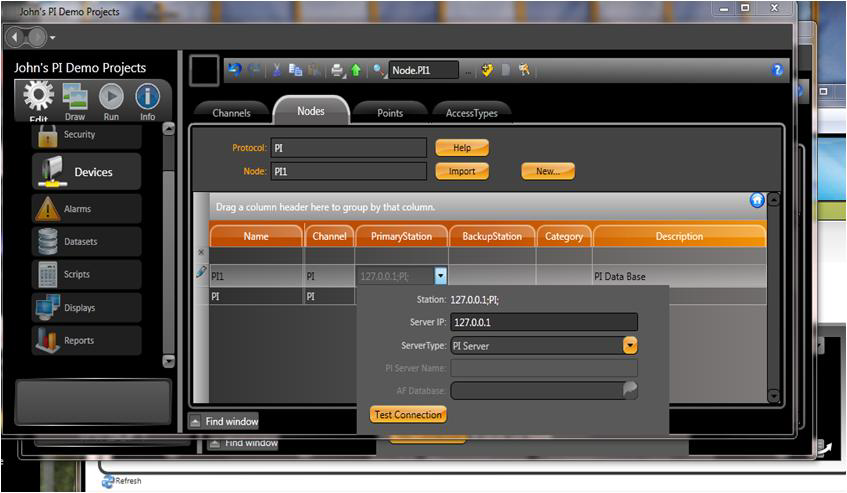847x493 pixels.
Task: Collapse the Find window panel
Action: (195, 422)
